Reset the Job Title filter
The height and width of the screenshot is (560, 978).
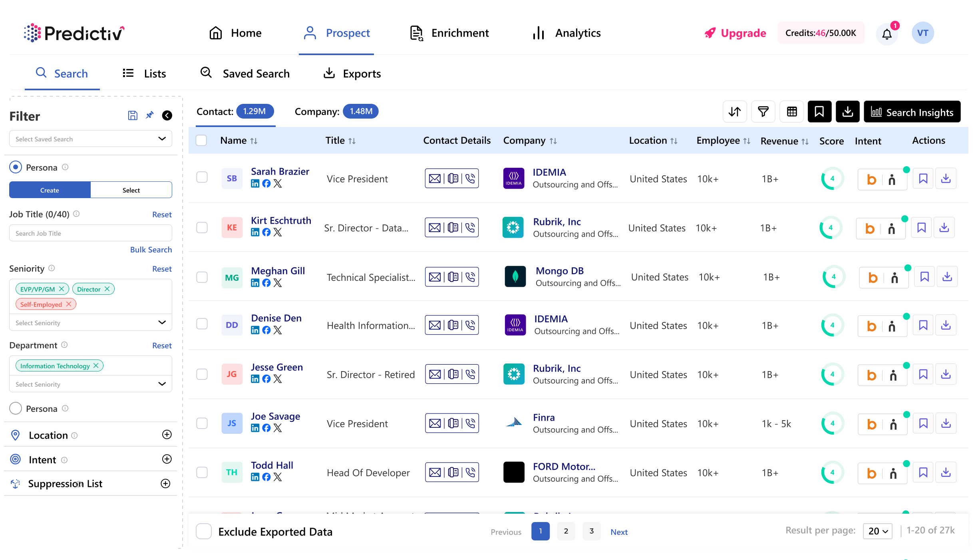click(x=162, y=214)
